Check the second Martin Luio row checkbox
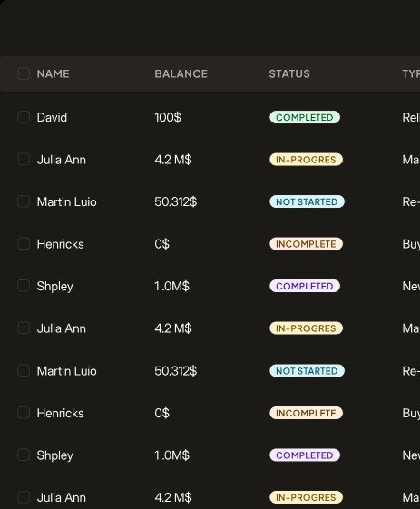The height and width of the screenshot is (509, 420). tap(24, 370)
